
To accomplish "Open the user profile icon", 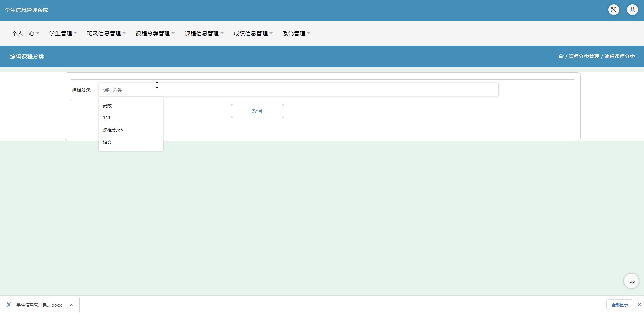I will [x=632, y=10].
